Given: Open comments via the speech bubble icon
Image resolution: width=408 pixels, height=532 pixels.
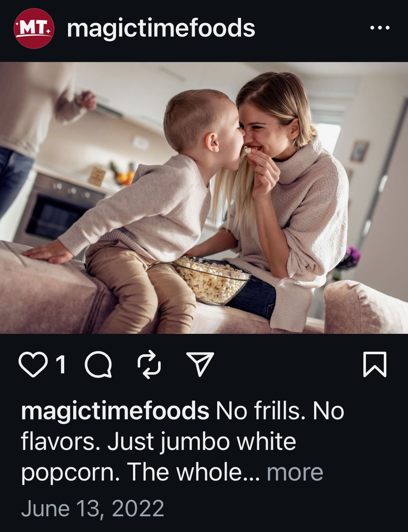Looking at the screenshot, I should coord(99,365).
